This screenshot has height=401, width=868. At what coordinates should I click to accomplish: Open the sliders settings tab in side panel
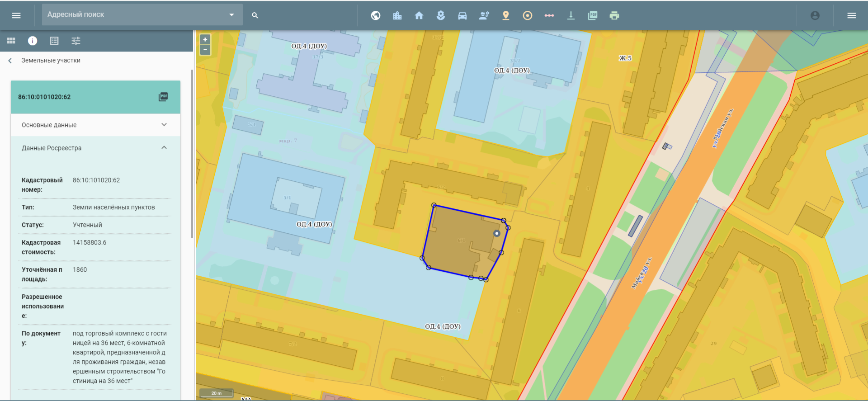pos(76,41)
